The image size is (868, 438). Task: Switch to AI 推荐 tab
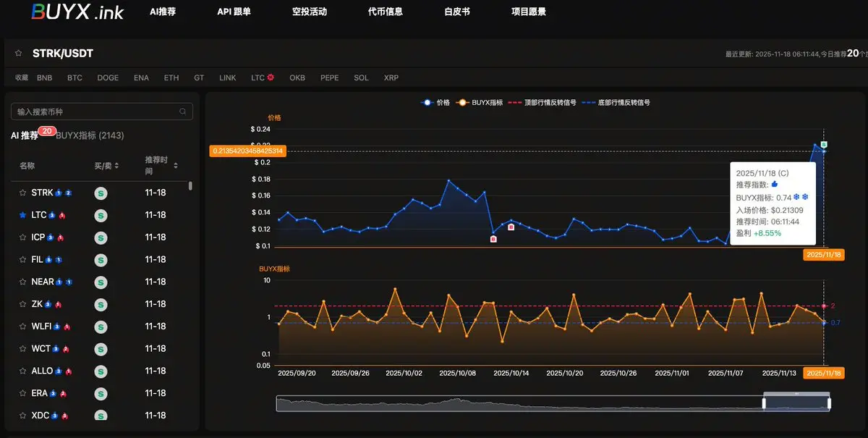pyautogui.click(x=25, y=135)
